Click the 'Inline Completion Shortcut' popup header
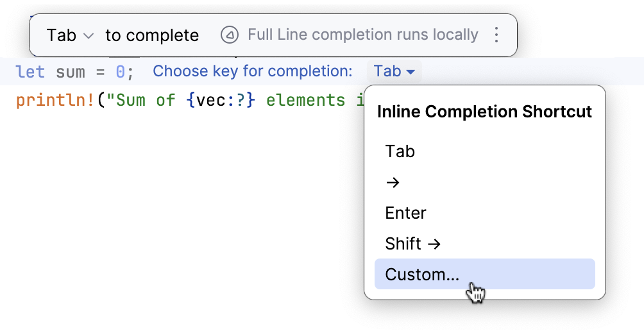Image resolution: width=644 pixels, height=331 pixels. click(484, 112)
